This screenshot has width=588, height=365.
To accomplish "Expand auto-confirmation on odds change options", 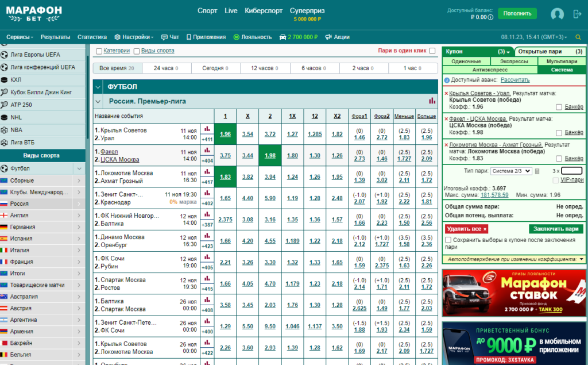I will (581, 259).
